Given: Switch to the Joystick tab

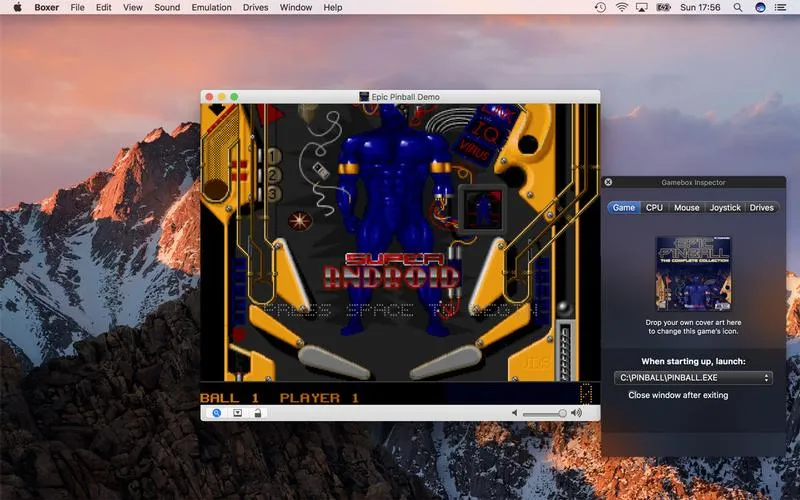Looking at the screenshot, I should (725, 208).
